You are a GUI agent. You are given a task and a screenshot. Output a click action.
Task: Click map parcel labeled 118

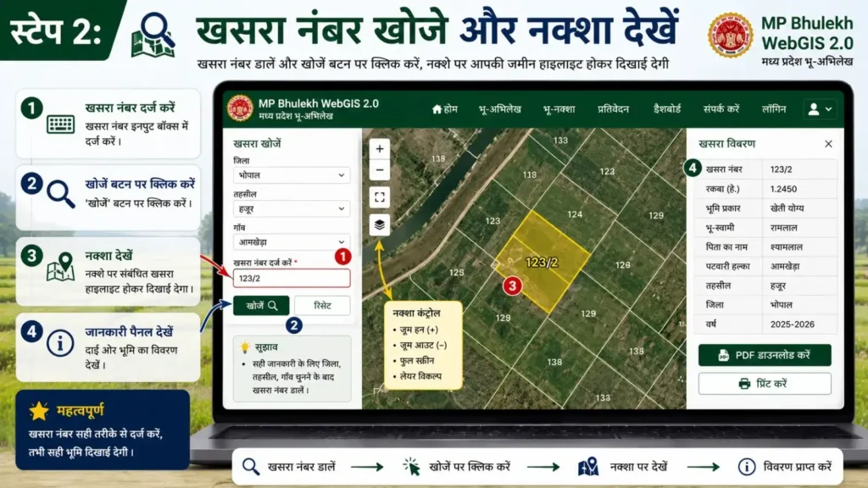[x=529, y=175]
